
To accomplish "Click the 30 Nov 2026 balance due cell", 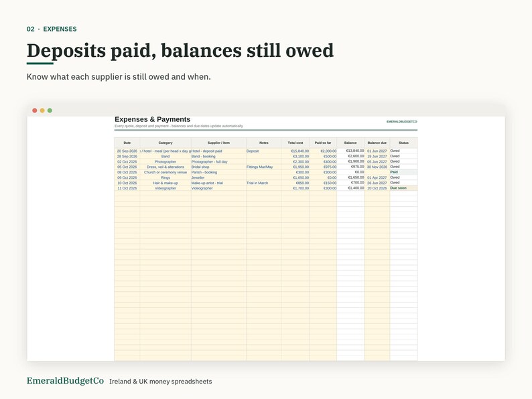I will click(377, 167).
